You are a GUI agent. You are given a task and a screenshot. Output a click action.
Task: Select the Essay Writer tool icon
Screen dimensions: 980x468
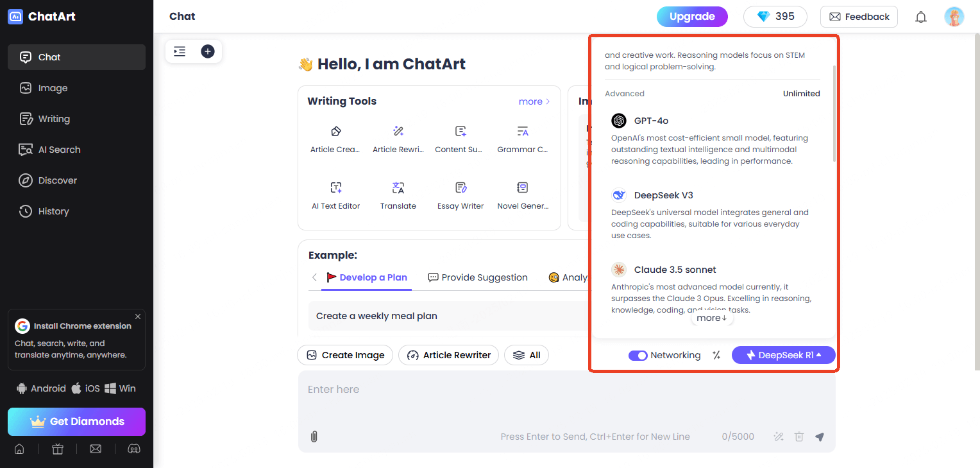pos(460,187)
